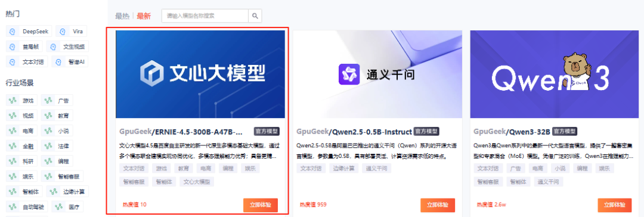The width and height of the screenshot is (644, 217).
Task: Open the 通义千问 banner image
Action: (377, 75)
